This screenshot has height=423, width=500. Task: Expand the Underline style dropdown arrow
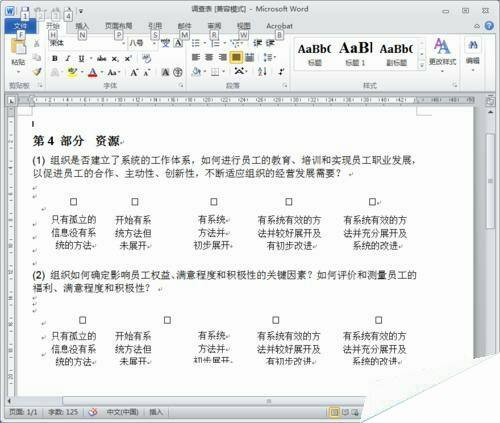(91, 59)
